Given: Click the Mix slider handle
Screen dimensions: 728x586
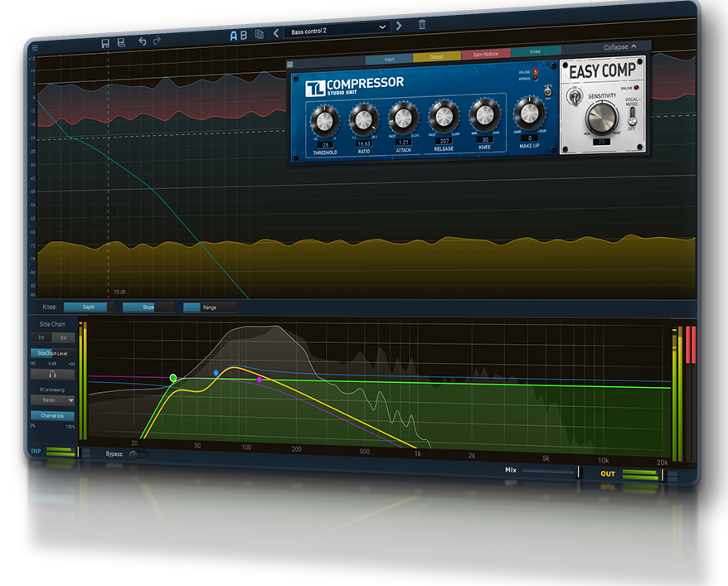Looking at the screenshot, I should (x=578, y=471).
